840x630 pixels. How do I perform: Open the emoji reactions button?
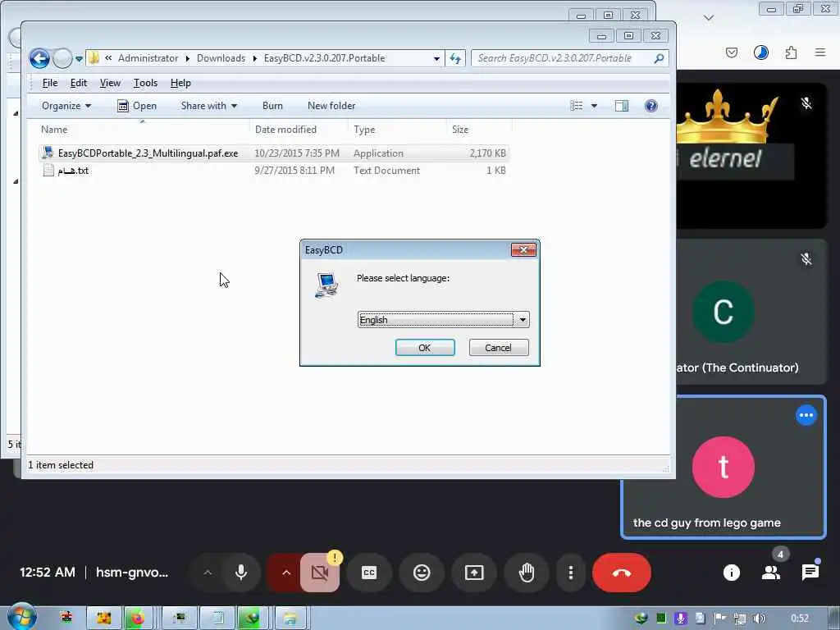(422, 573)
